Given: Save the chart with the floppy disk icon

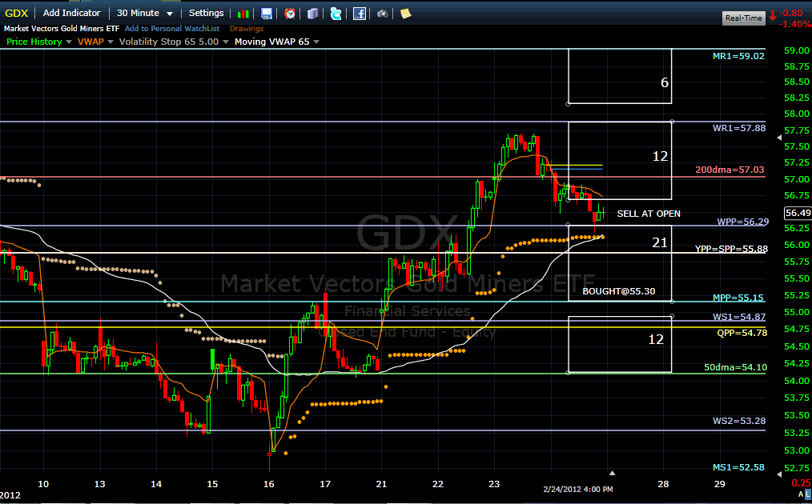Looking at the screenshot, I should coord(266,14).
